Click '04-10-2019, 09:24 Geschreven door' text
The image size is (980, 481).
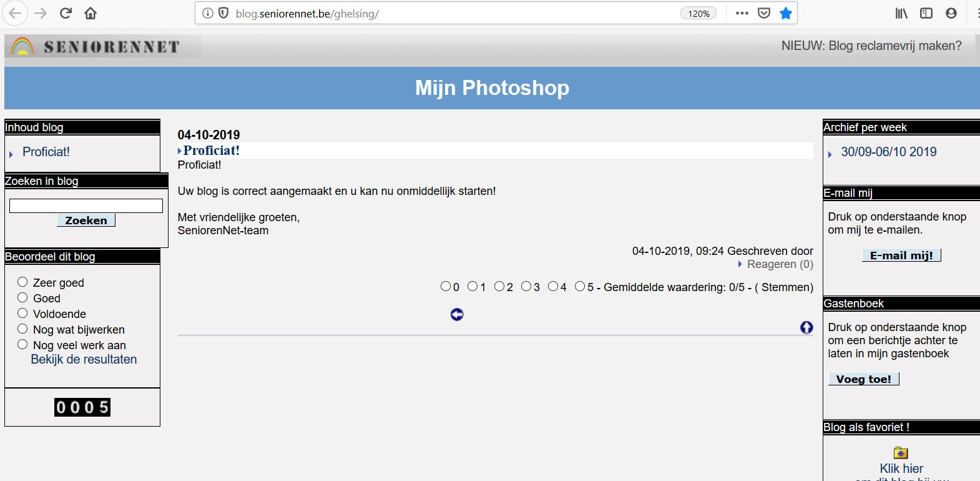(723, 251)
